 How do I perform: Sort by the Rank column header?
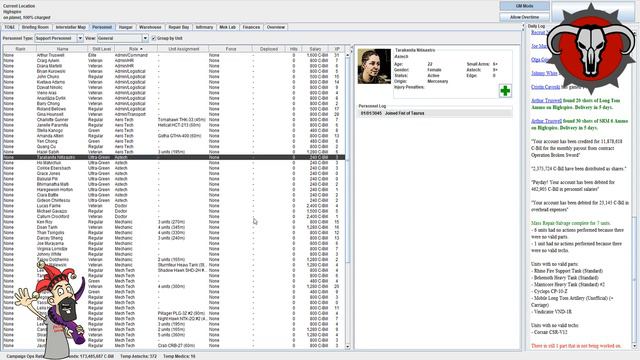tap(20, 49)
